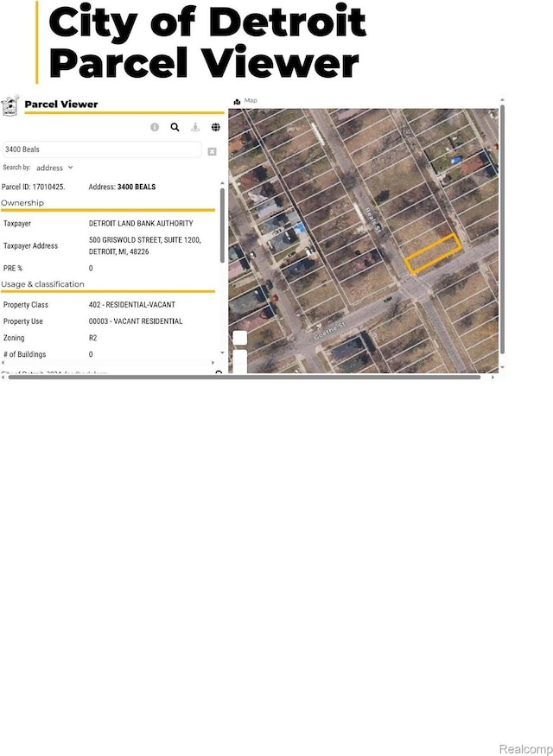Select the DETROIT LAND BANK AUTHORITY taxpayer text
This screenshot has height=756, width=553.
coord(141,224)
